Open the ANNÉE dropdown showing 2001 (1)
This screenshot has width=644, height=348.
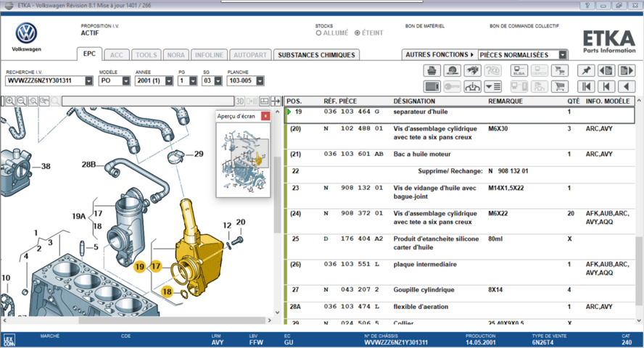tap(169, 81)
